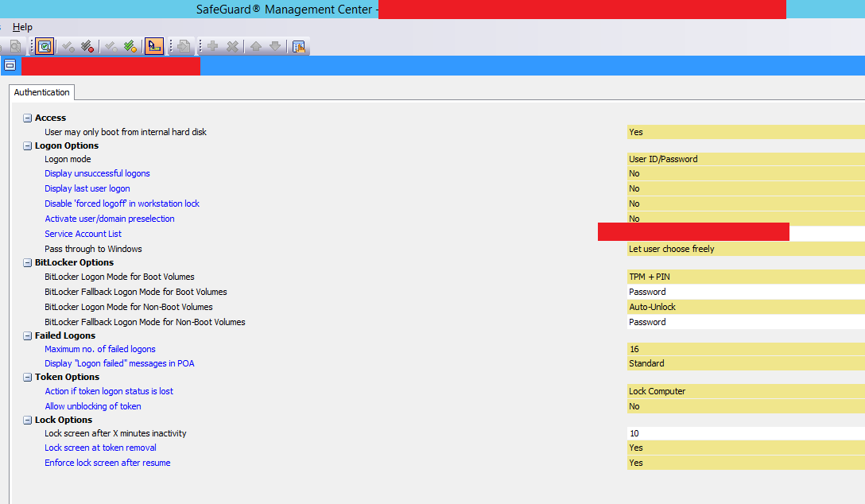Select the Logon mode value User ID/Password
The height and width of the screenshot is (504, 865).
pyautogui.click(x=746, y=159)
